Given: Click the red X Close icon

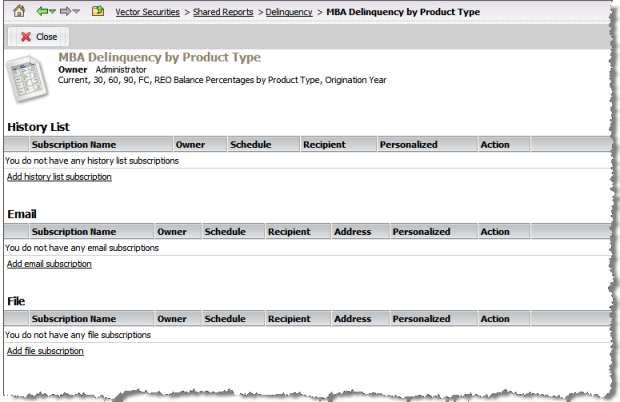Looking at the screenshot, I should 23,36.
